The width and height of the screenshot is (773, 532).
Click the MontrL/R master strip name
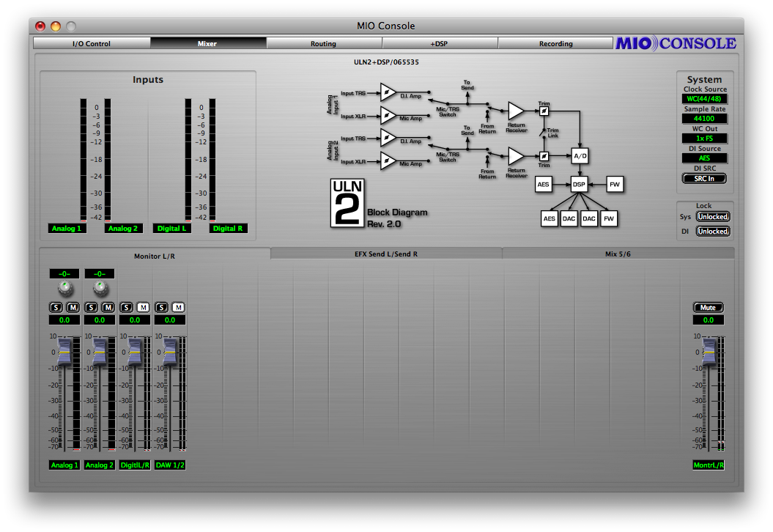[x=709, y=465]
